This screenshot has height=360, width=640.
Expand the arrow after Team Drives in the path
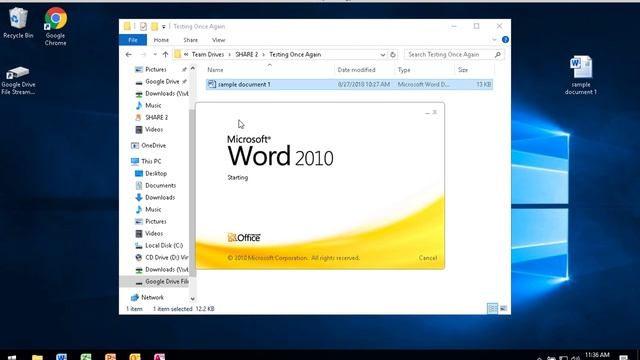click(x=229, y=55)
